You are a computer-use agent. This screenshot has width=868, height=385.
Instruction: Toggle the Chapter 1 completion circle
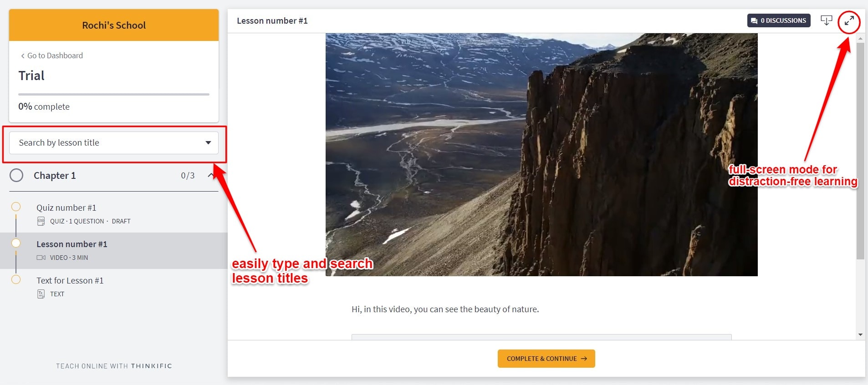[x=16, y=175]
